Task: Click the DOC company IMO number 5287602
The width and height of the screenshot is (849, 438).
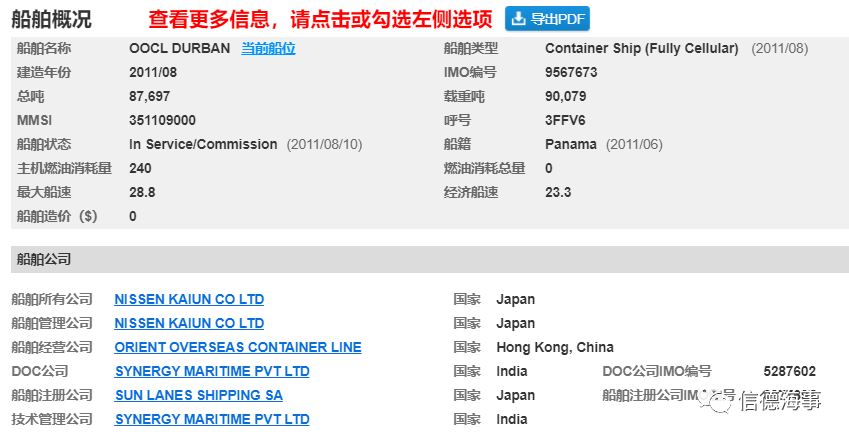Action: [x=789, y=371]
